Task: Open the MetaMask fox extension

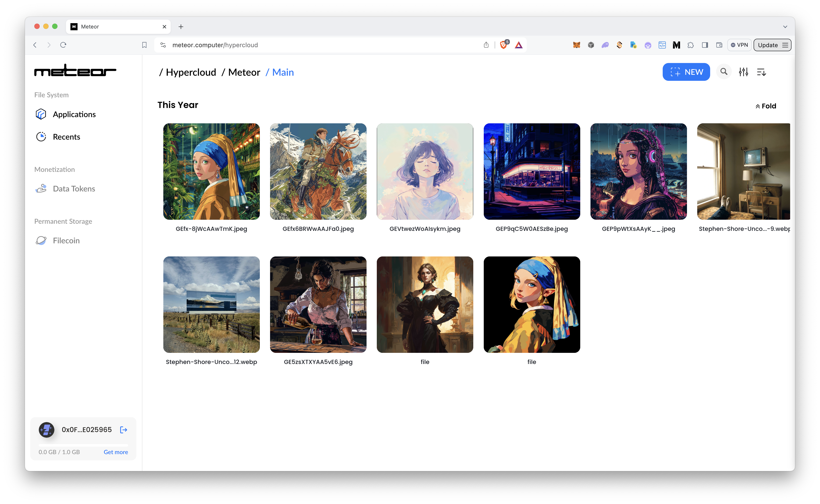Action: pyautogui.click(x=576, y=45)
